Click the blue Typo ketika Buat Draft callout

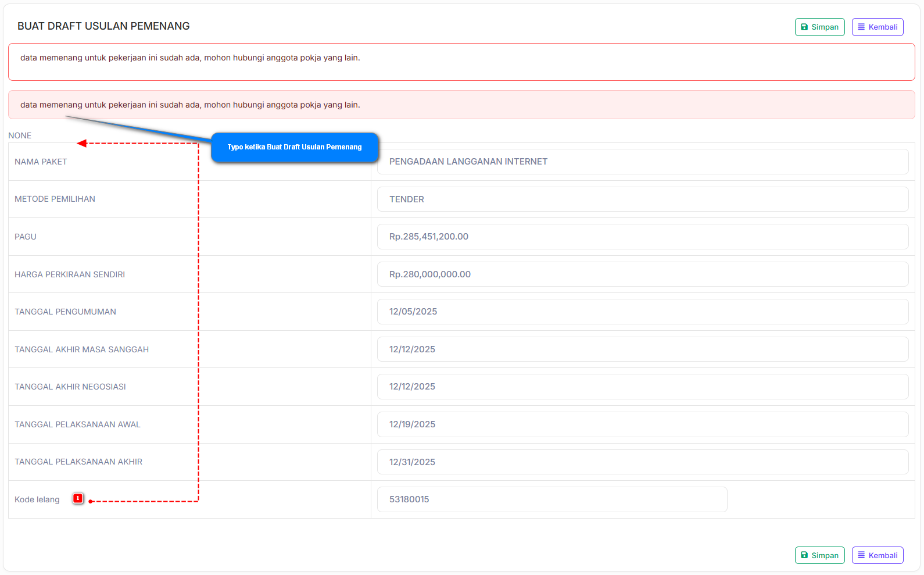tap(295, 147)
